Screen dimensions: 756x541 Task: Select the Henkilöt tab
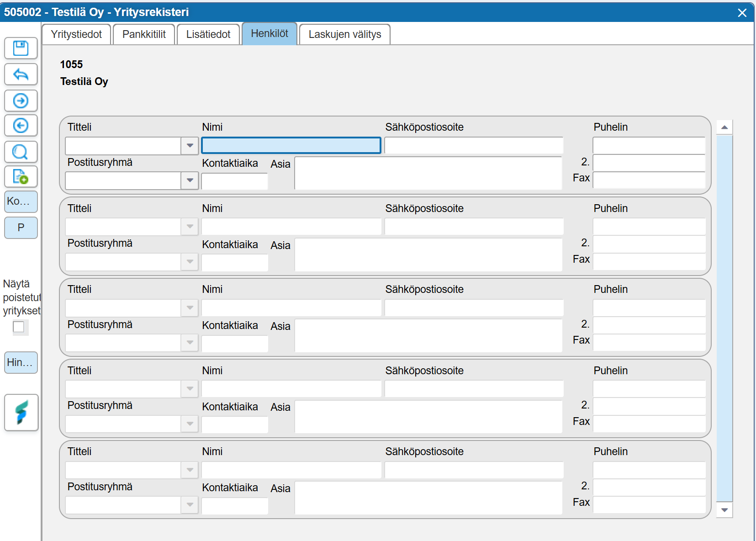click(x=270, y=33)
